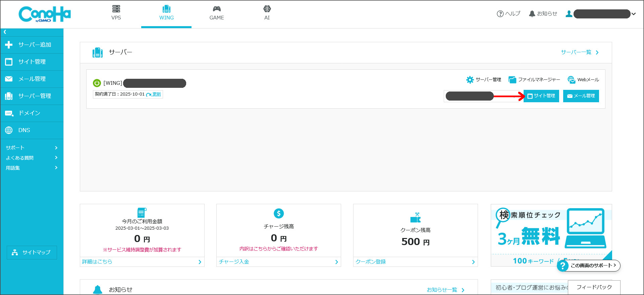This screenshot has height=295, width=644.
Task: Collapse the left sidebar with the arrow
Action: click(x=5, y=32)
